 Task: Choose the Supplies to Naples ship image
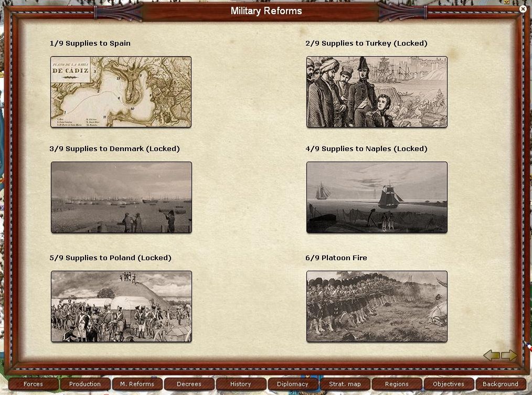click(377, 197)
